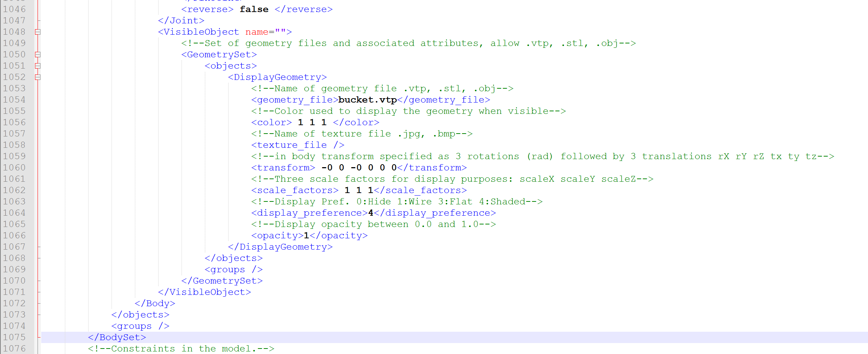
Task: Click line number 1075 in the margin
Action: pyautogui.click(x=15, y=337)
